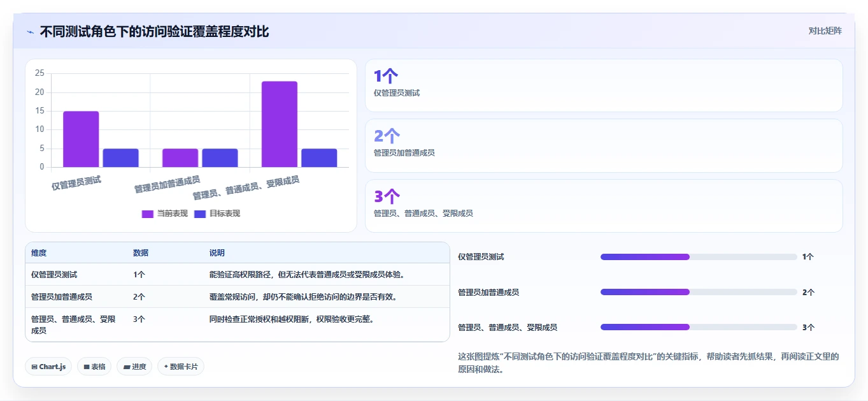Click the 表格 tag chip
868x401 pixels.
[94, 367]
